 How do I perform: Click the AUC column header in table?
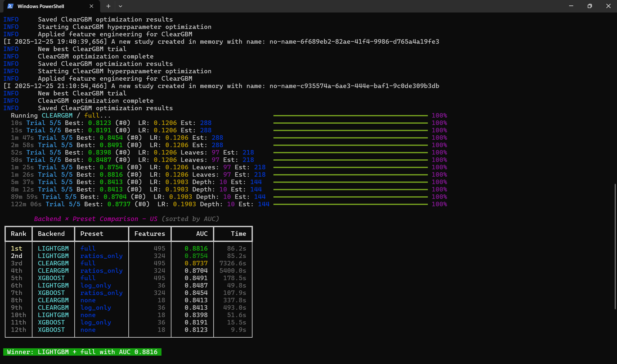tap(202, 234)
